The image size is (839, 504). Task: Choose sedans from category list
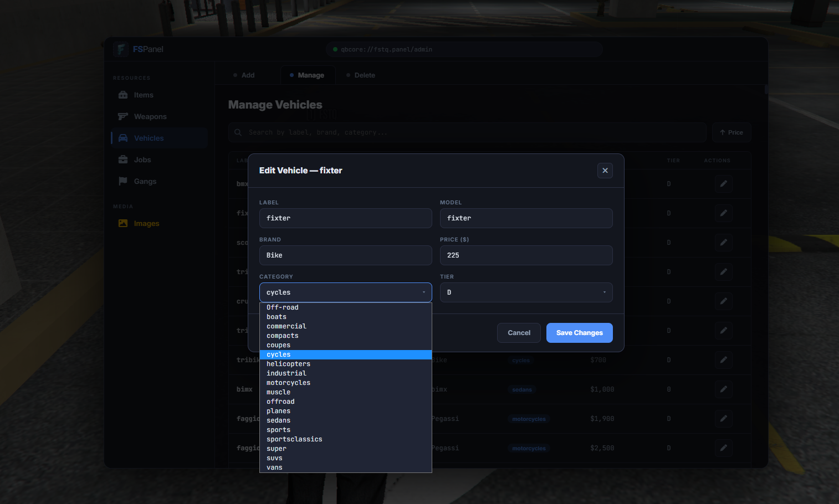click(x=346, y=420)
